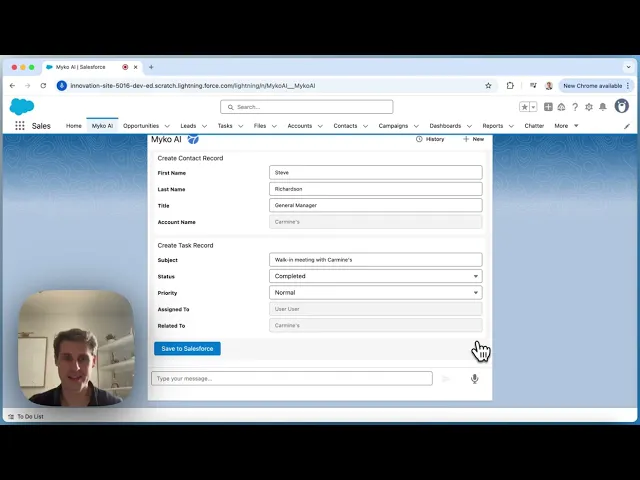The height and width of the screenshot is (480, 640).
Task: Expand the Files tab chevron
Action: click(274, 126)
